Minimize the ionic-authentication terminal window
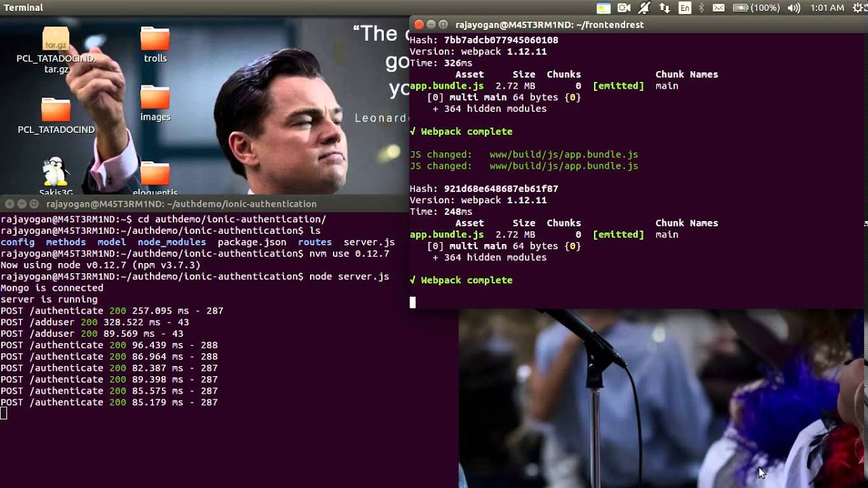This screenshot has height=488, width=868. click(22, 203)
